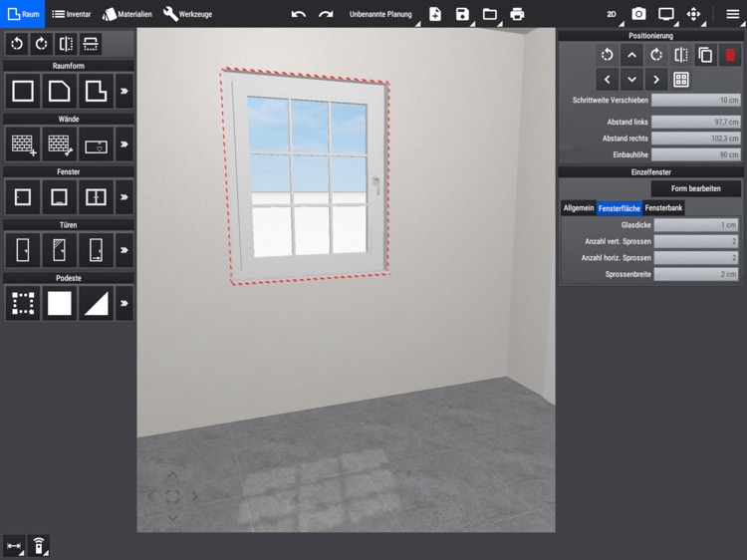The width and height of the screenshot is (747, 560).
Task: Rotate room counterclockwise in left toolbar
Action: (x=17, y=44)
